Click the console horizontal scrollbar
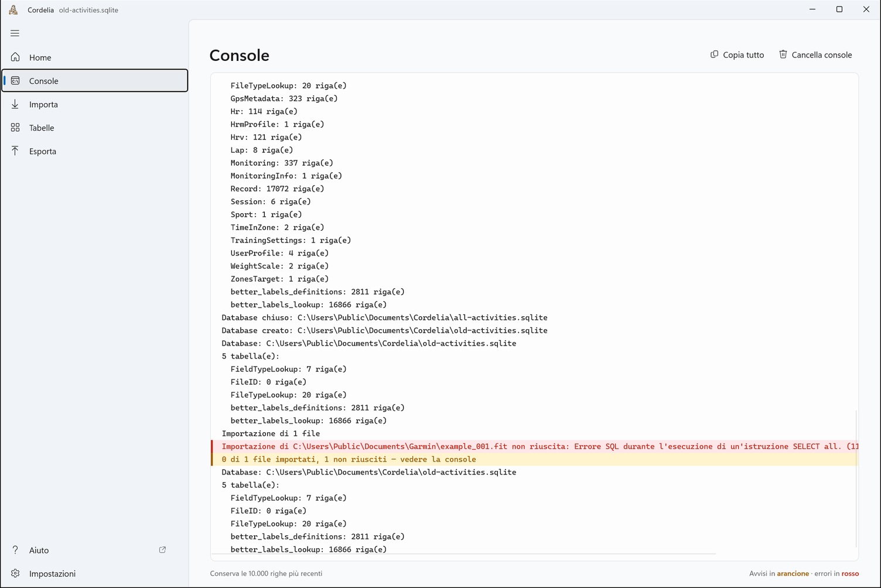881x588 pixels. [x=463, y=553]
